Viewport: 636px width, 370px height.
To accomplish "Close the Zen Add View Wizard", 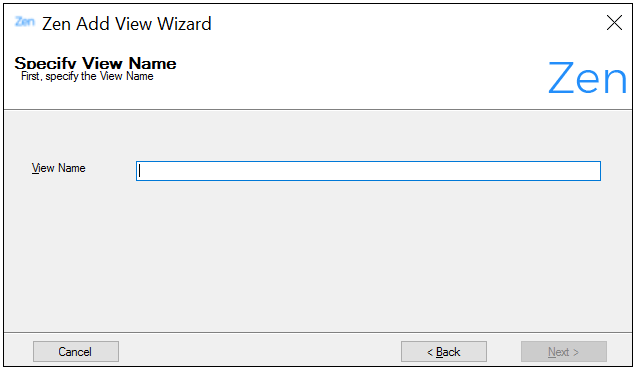I will [x=614, y=23].
